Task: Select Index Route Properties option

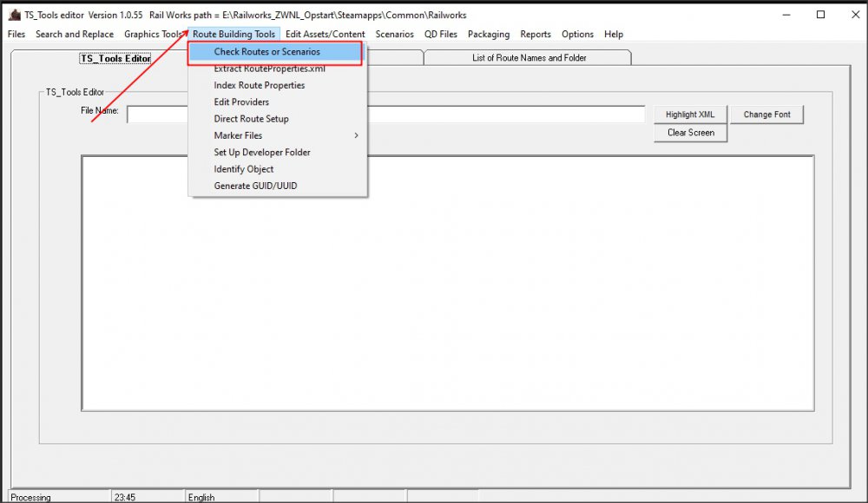Action: pyautogui.click(x=259, y=85)
